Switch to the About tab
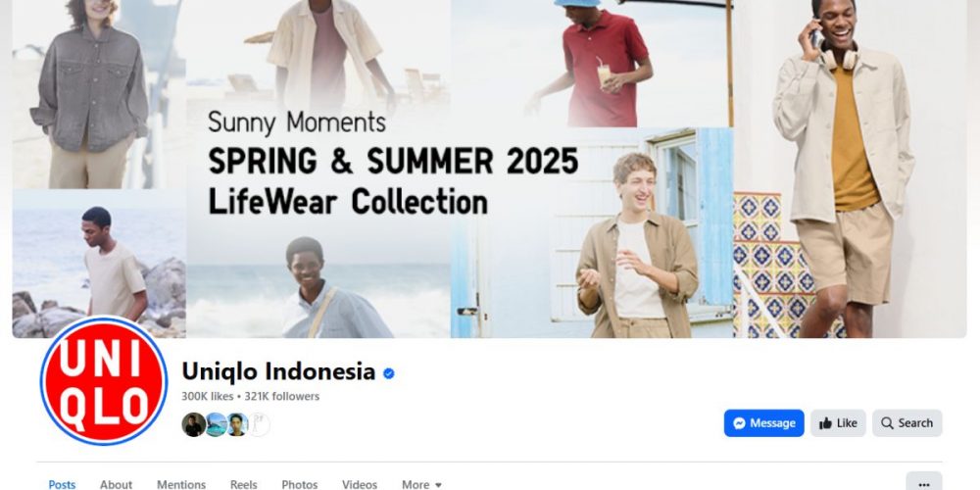Image resolution: width=980 pixels, height=490 pixels. coord(117,484)
